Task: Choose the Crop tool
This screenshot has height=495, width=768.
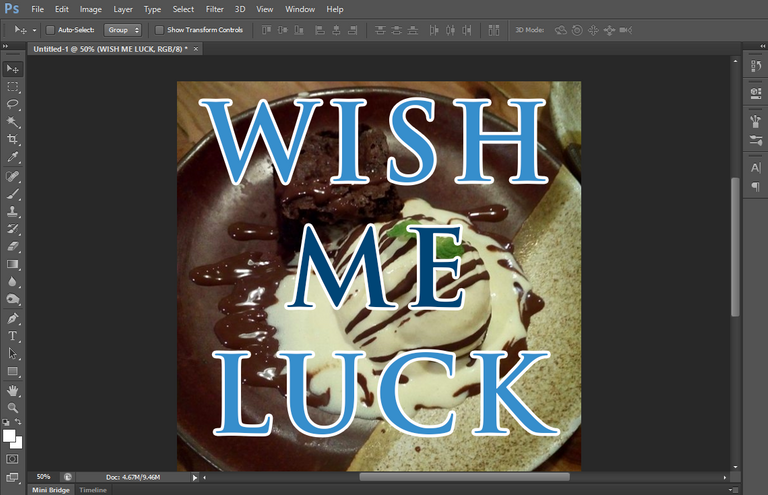Action: pos(12,139)
